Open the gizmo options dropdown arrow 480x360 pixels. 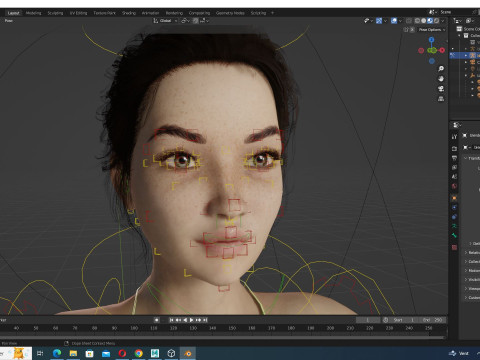pos(385,21)
